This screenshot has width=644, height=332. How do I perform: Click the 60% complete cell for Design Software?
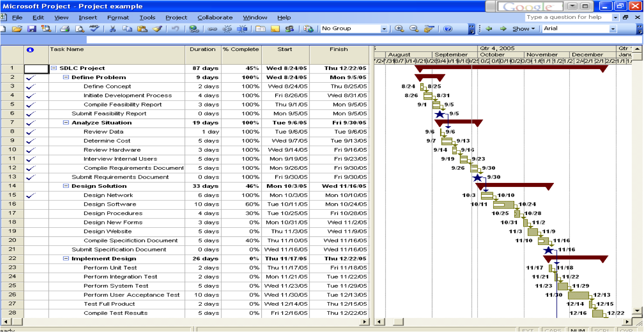click(x=241, y=204)
